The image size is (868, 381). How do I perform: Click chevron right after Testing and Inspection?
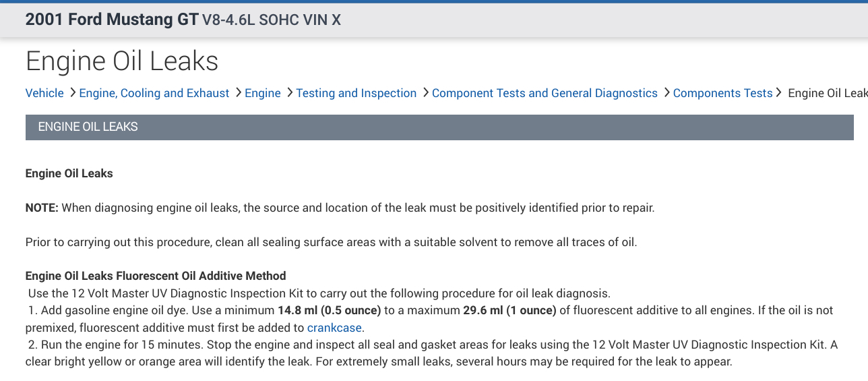coord(425,92)
